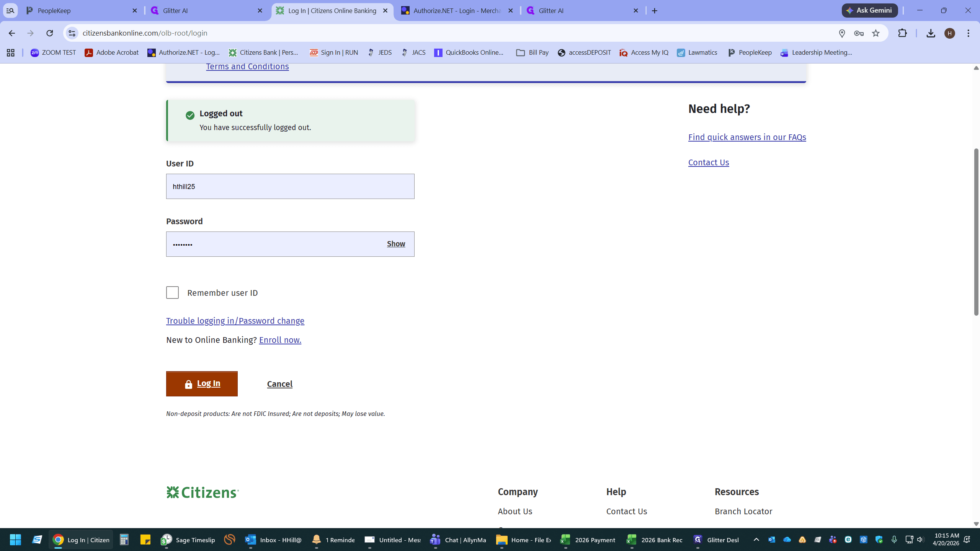Open the location permission icon

pyautogui.click(x=842, y=33)
